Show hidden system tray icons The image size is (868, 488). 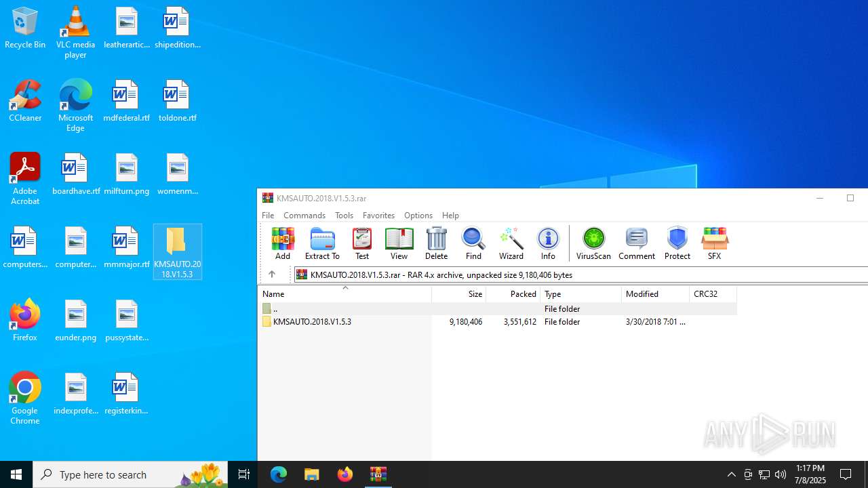[731, 474]
